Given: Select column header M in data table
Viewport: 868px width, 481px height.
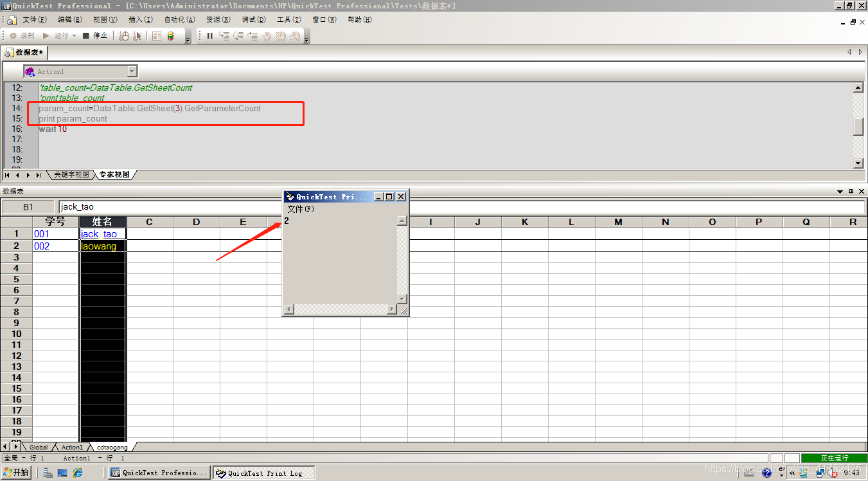Looking at the screenshot, I should pos(619,222).
